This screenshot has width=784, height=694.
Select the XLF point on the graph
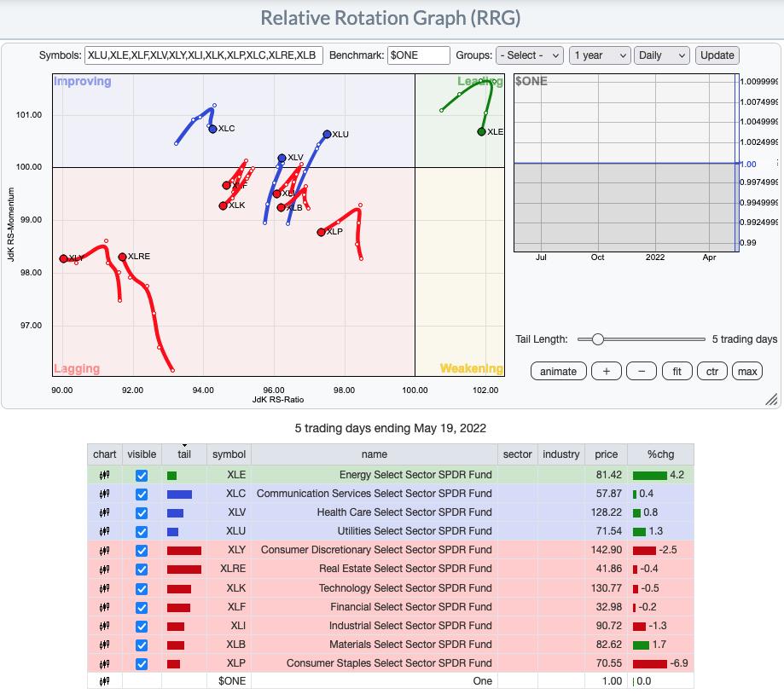(x=227, y=185)
